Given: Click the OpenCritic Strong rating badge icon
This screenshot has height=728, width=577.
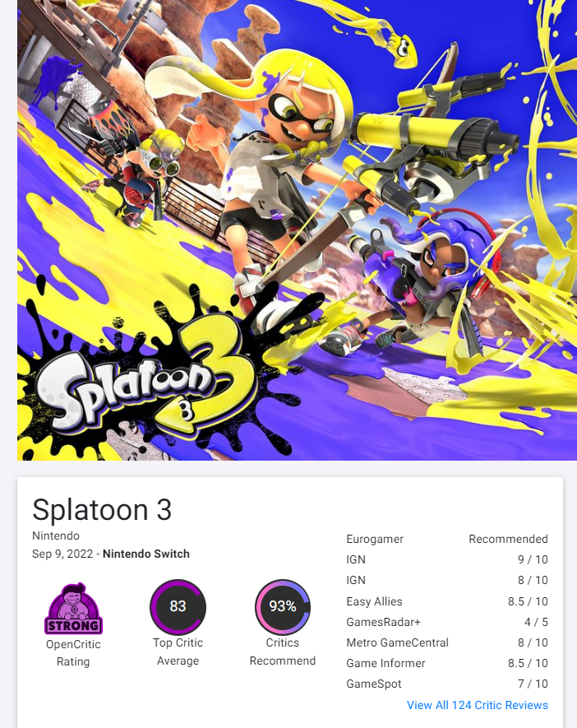Looking at the screenshot, I should point(73,609).
